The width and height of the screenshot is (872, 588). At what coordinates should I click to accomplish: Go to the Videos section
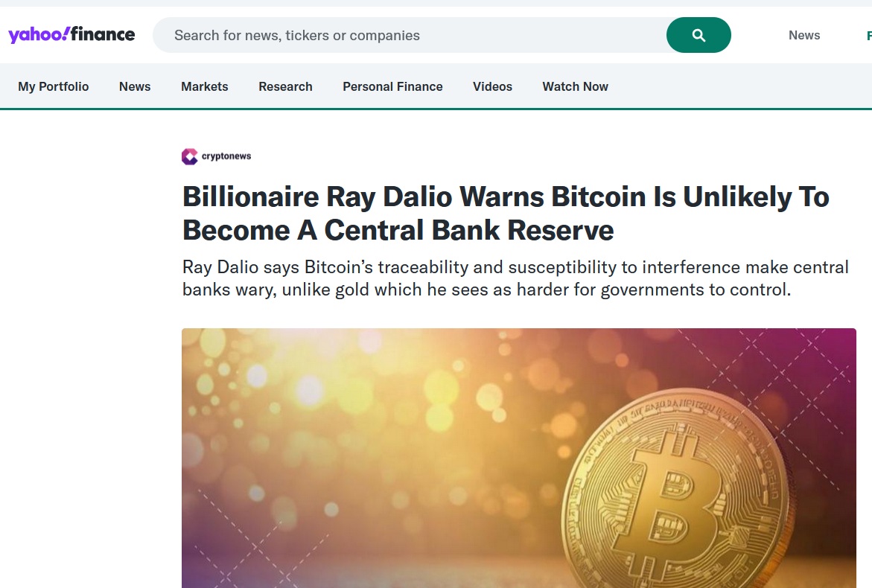tap(492, 86)
